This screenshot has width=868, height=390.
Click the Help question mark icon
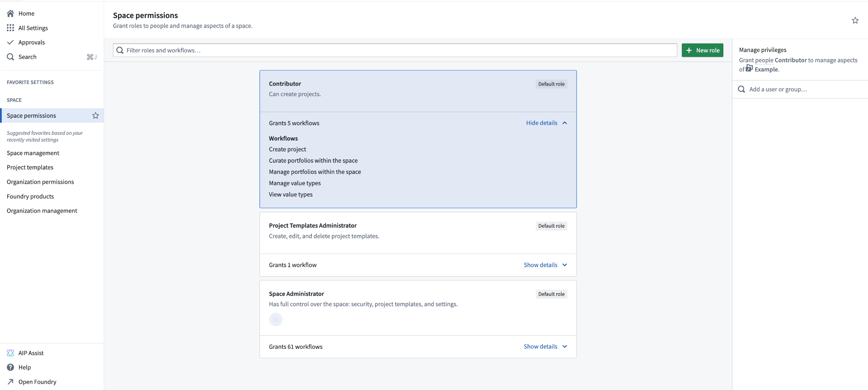(11, 367)
